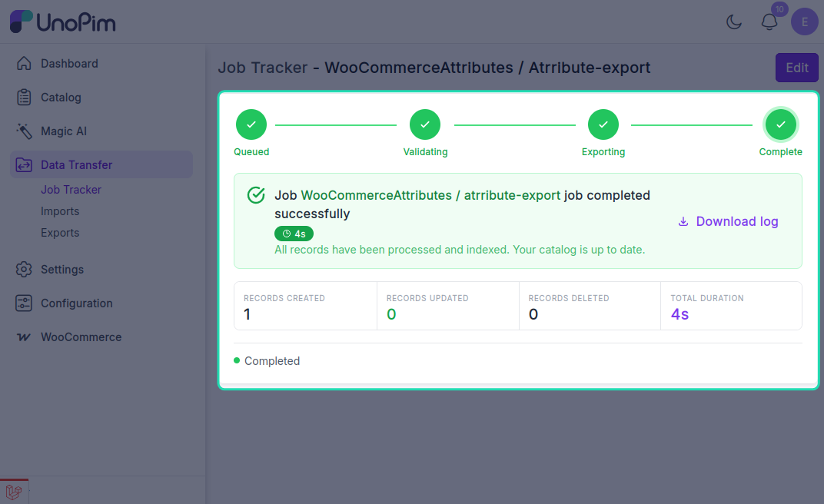This screenshot has width=824, height=504.
Task: Click the job success check icon
Action: coord(256,195)
